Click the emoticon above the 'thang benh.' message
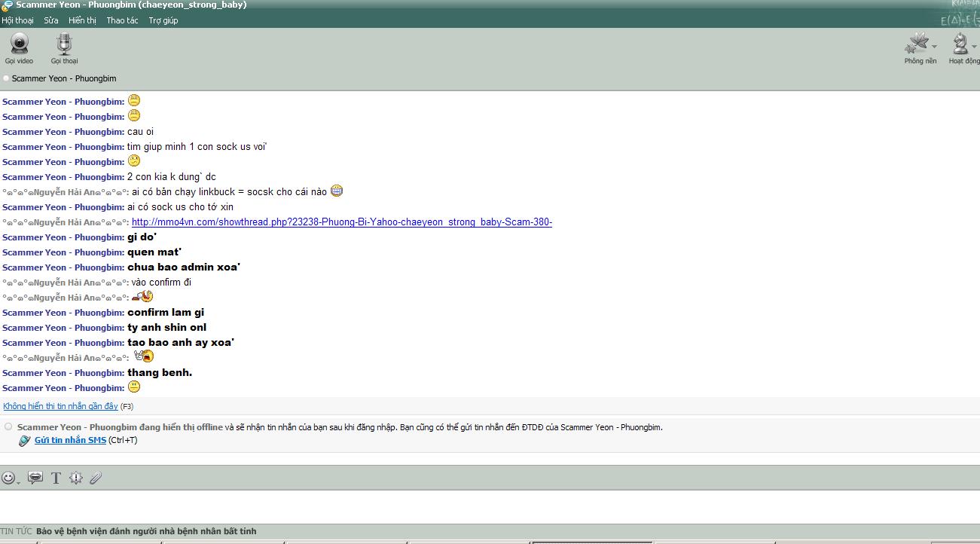The width and height of the screenshot is (980, 544). [x=144, y=356]
